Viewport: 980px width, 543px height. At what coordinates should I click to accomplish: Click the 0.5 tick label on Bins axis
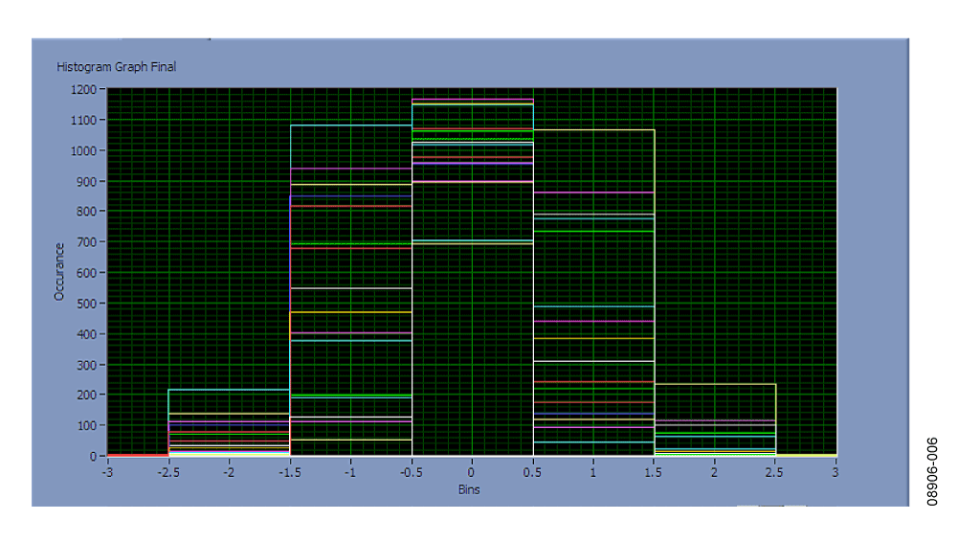pos(532,472)
